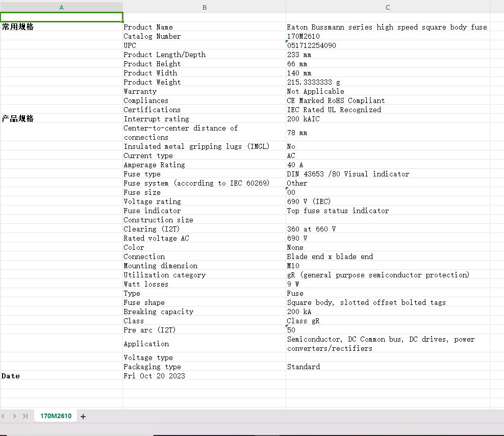Select Top fuse status indicator cell
504x436 pixels.
coord(388,211)
